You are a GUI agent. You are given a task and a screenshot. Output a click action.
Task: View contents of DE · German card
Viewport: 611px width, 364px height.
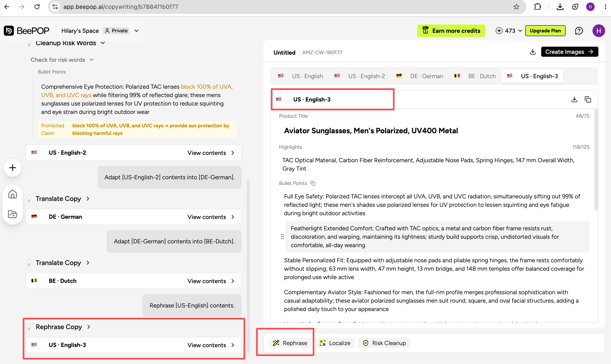coord(211,217)
